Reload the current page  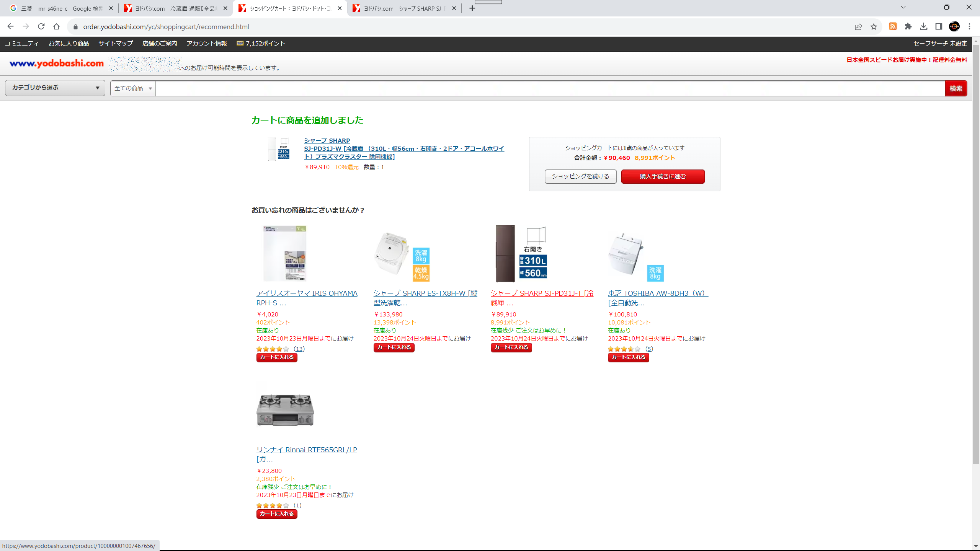point(41,26)
